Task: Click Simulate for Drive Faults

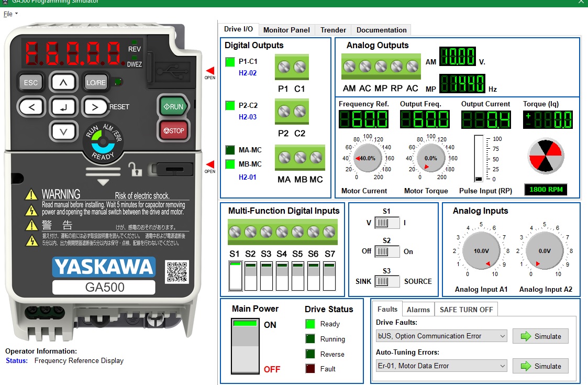Action: pyautogui.click(x=541, y=336)
